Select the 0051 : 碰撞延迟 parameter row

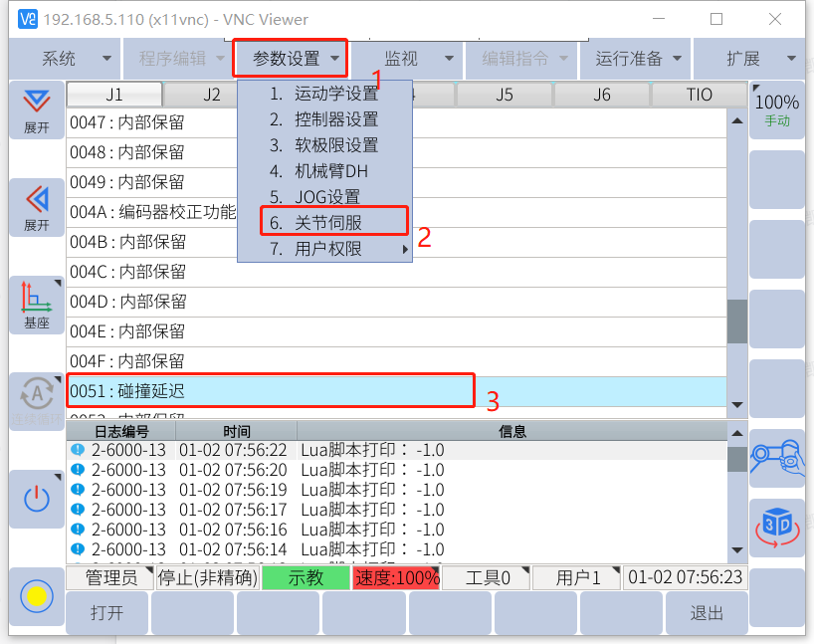pyautogui.click(x=269, y=391)
